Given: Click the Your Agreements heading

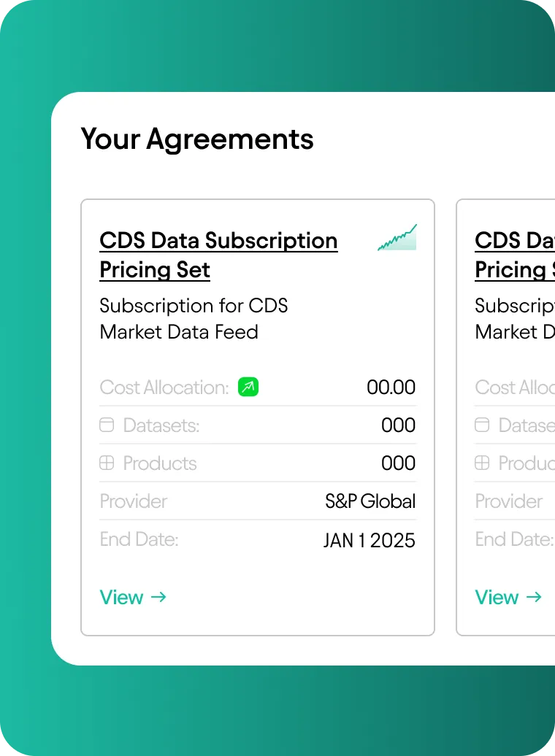Looking at the screenshot, I should click(197, 139).
